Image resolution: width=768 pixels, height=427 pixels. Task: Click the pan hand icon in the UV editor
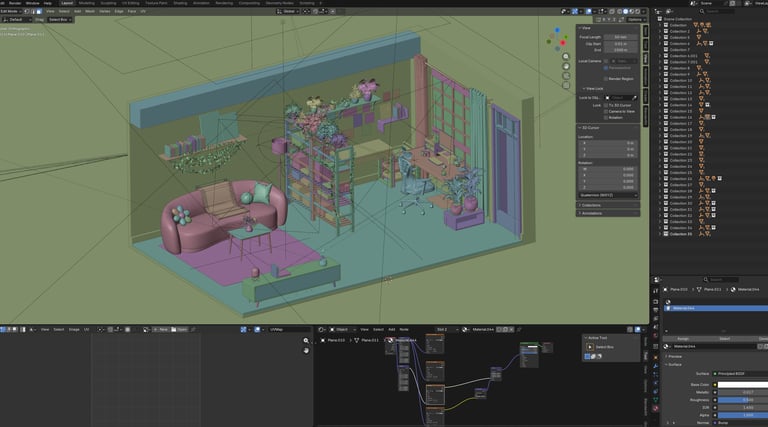[x=306, y=351]
